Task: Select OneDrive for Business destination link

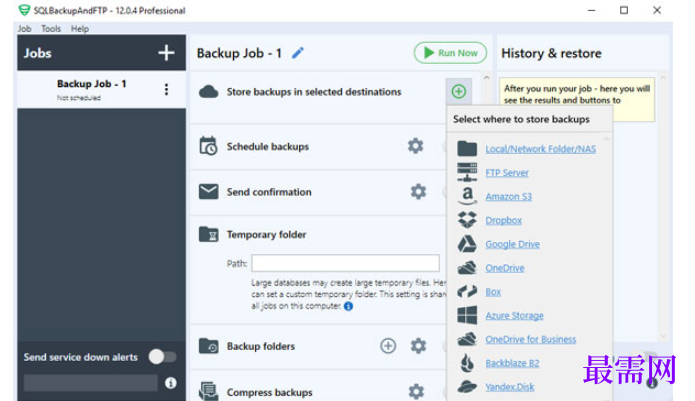Action: 531,339
